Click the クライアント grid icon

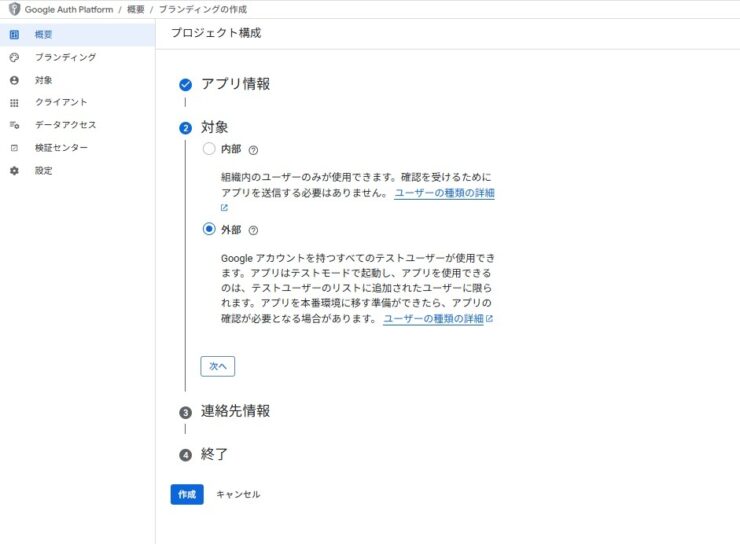click(x=14, y=103)
